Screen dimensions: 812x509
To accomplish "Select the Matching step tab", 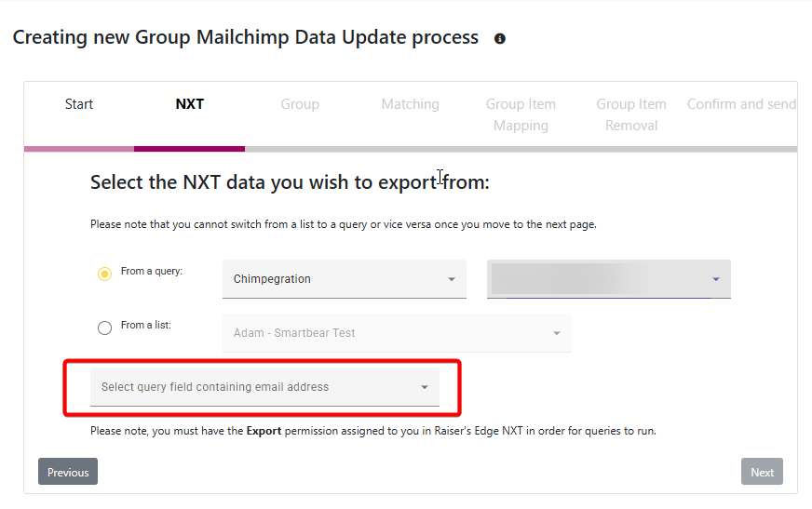I will (x=410, y=104).
